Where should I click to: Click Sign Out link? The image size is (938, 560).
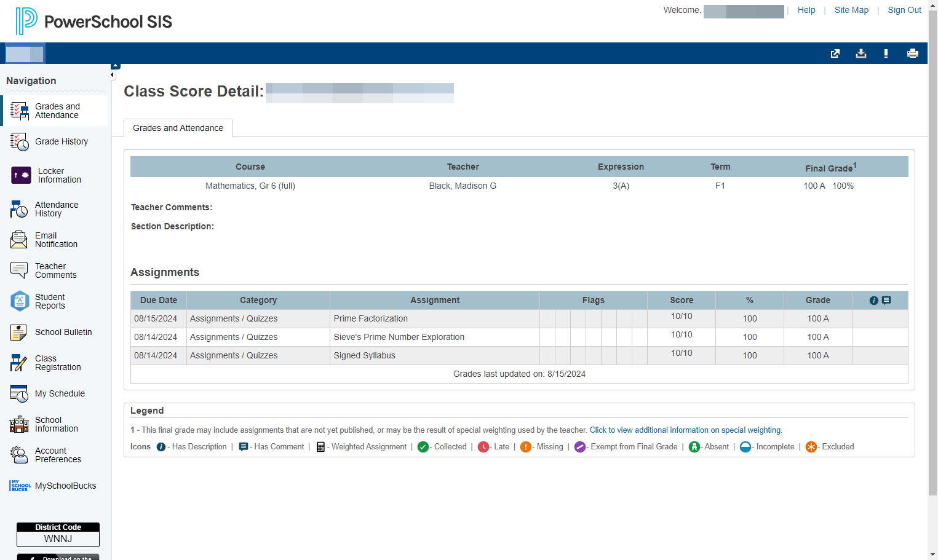pyautogui.click(x=904, y=10)
